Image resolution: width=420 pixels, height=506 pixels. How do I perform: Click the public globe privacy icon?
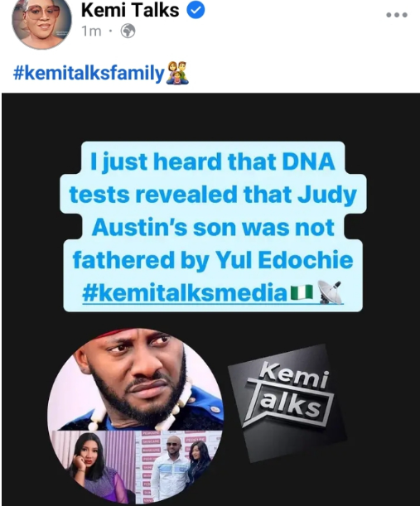click(128, 31)
